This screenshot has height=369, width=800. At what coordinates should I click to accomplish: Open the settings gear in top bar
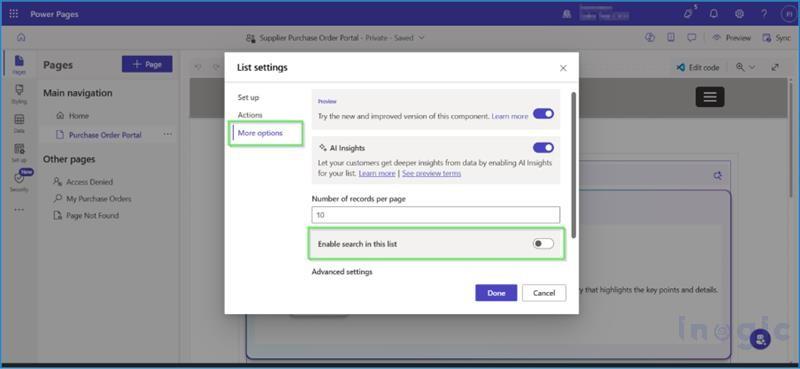[739, 14]
